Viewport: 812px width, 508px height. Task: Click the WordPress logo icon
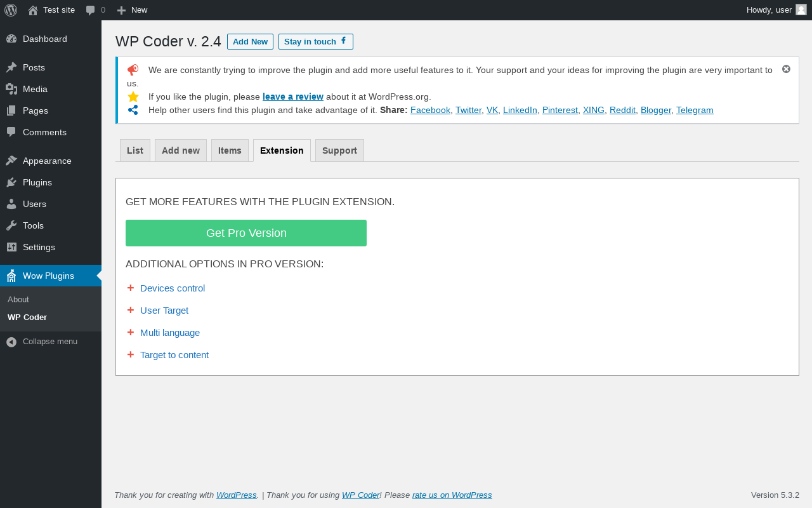(11, 10)
